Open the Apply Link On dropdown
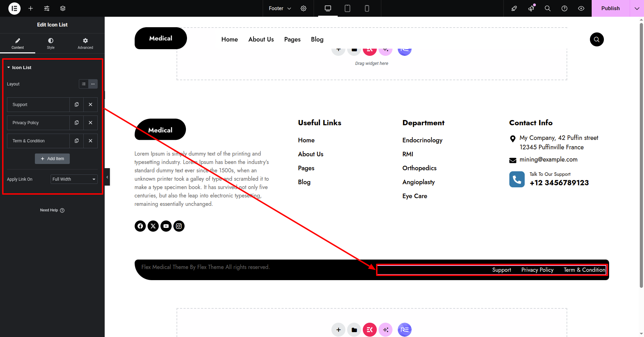This screenshot has height=337, width=644. pyautogui.click(x=74, y=179)
